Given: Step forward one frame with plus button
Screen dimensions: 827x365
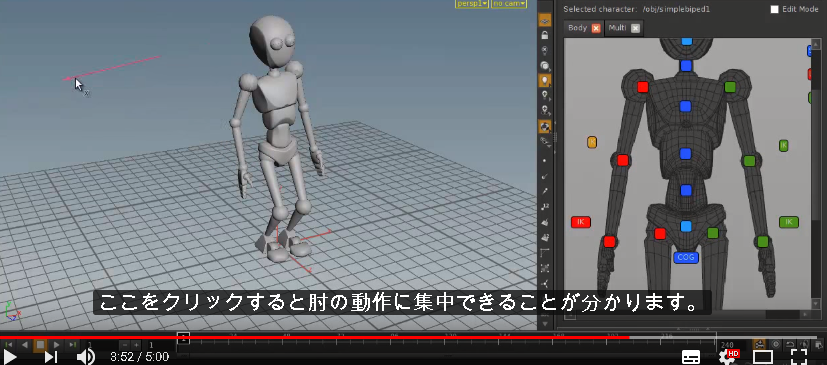Looking at the screenshot, I should click(136, 345).
